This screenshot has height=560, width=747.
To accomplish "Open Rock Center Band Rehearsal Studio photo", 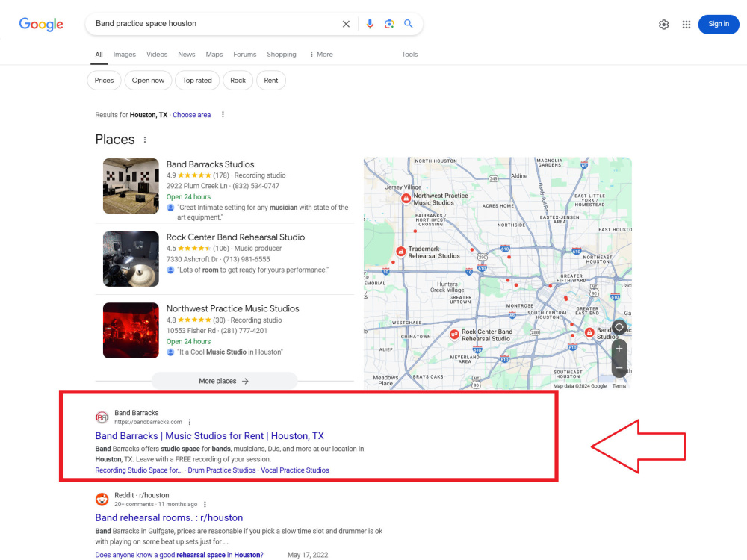I will 131,258.
